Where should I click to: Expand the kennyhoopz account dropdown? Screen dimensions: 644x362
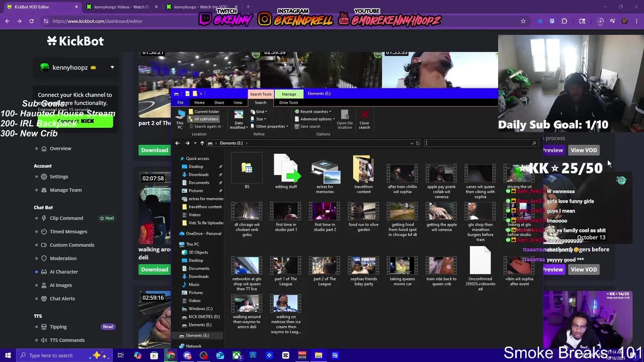pyautogui.click(x=112, y=67)
